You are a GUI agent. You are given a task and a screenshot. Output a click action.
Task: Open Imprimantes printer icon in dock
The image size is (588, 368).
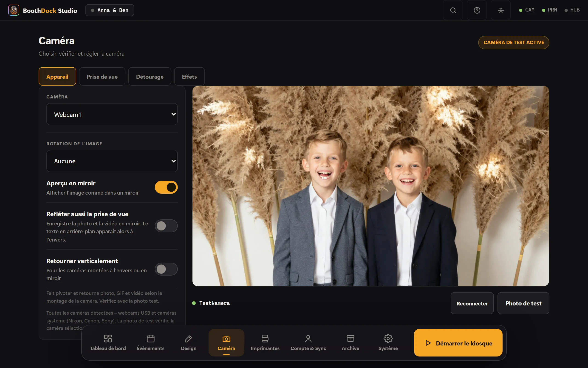pyautogui.click(x=265, y=343)
